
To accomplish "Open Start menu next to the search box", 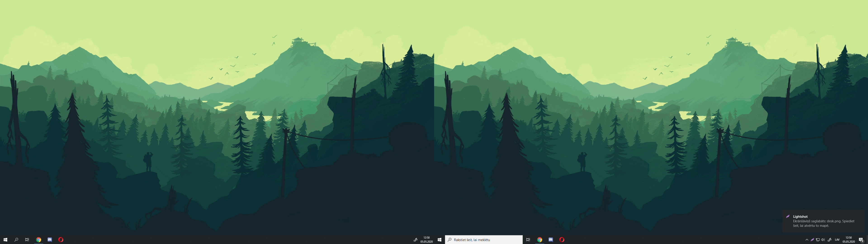I will [x=439, y=240].
